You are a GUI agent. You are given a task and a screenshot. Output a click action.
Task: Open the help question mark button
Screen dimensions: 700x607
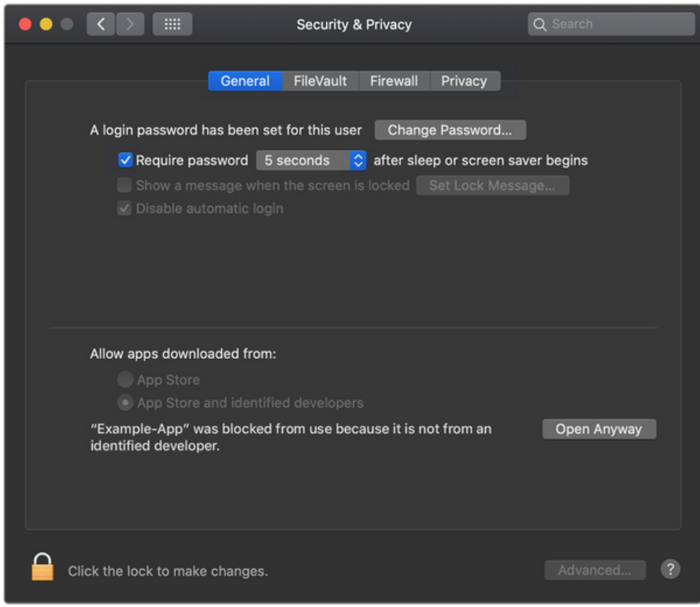pos(670,570)
